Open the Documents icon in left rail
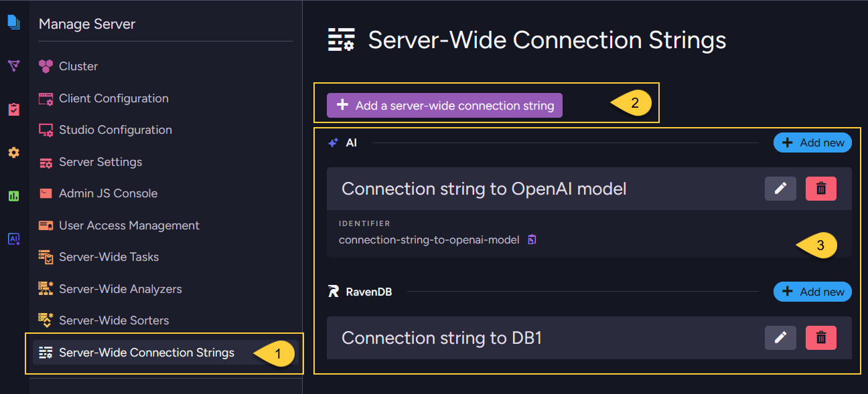 pos(13,22)
